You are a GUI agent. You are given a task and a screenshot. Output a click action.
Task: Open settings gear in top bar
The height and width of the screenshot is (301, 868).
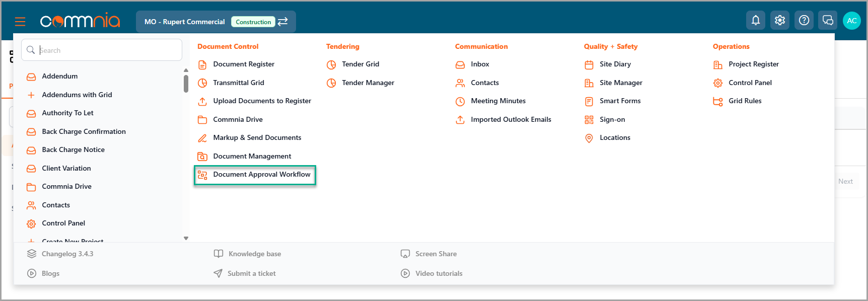[780, 20]
